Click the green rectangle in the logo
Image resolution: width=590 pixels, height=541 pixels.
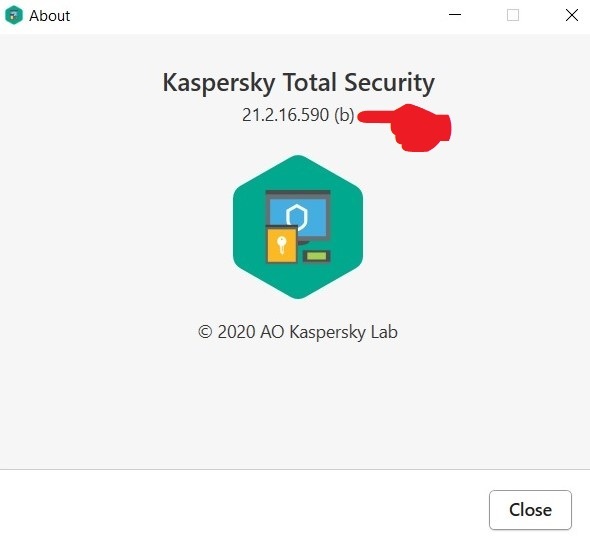coord(316,256)
